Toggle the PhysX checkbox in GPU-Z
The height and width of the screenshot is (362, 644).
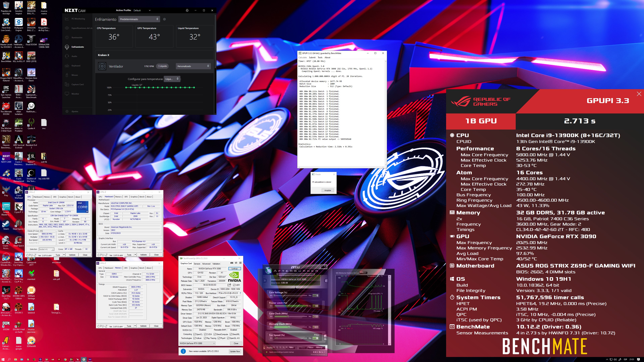coord(219,338)
